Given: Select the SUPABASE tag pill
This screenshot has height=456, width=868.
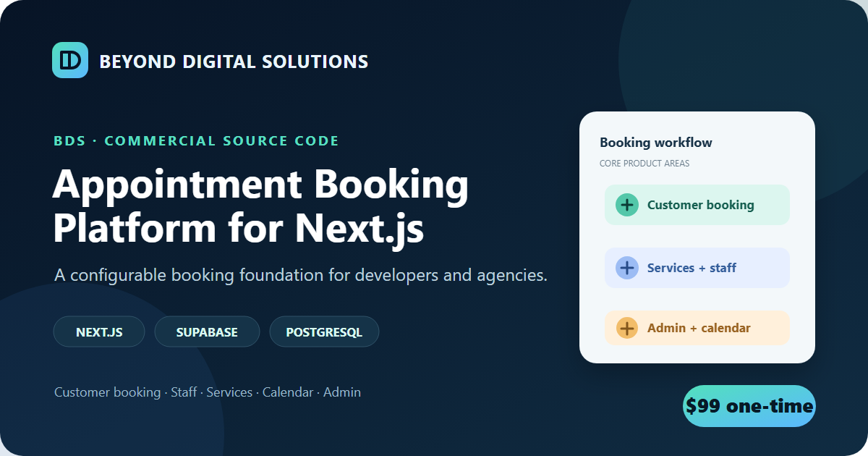Looking at the screenshot, I should [207, 332].
